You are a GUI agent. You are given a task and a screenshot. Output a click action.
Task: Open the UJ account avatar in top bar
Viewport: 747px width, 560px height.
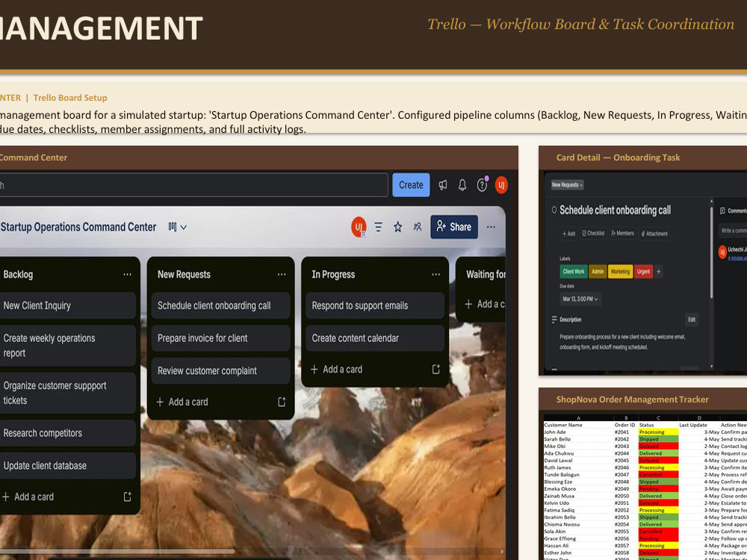tap(501, 184)
